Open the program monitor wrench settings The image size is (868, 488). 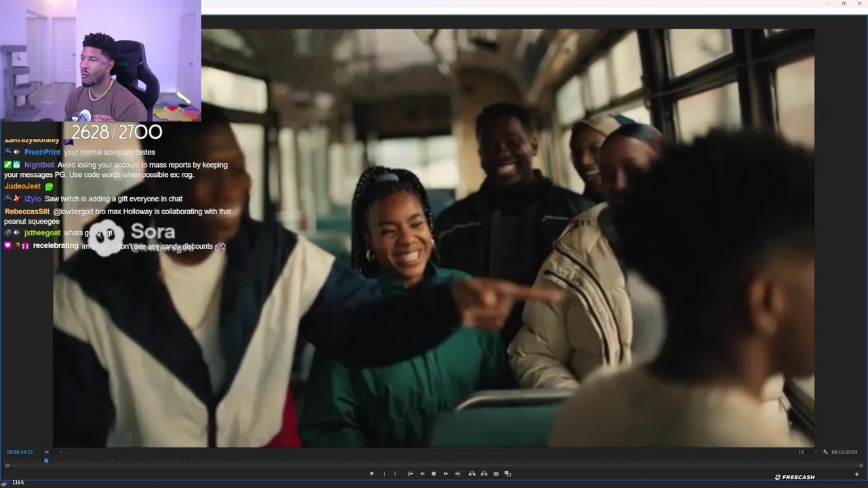[x=825, y=452]
